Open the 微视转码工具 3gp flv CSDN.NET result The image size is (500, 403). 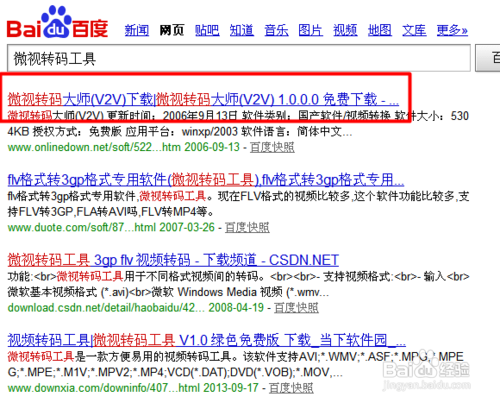point(173,260)
